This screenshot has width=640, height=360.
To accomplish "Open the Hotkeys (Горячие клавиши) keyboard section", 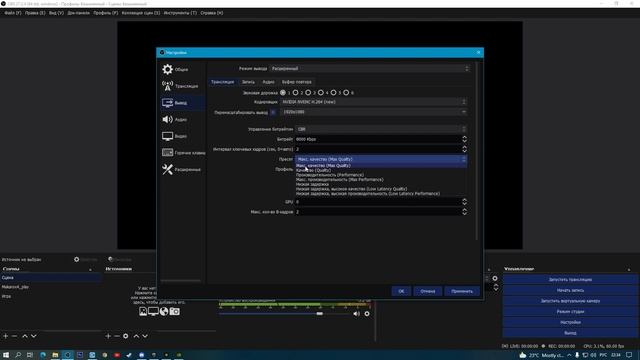I will 183,153.
